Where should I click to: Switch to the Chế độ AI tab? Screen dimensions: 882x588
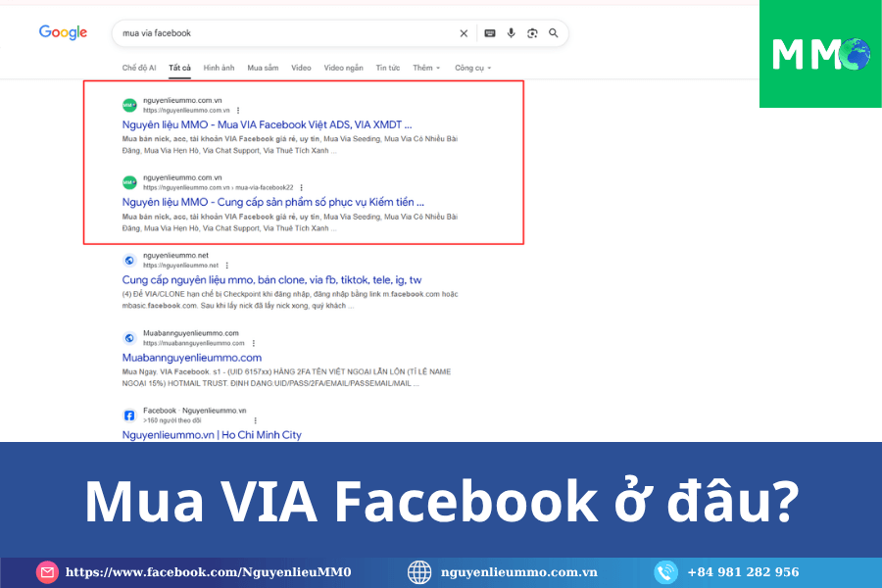tap(140, 68)
